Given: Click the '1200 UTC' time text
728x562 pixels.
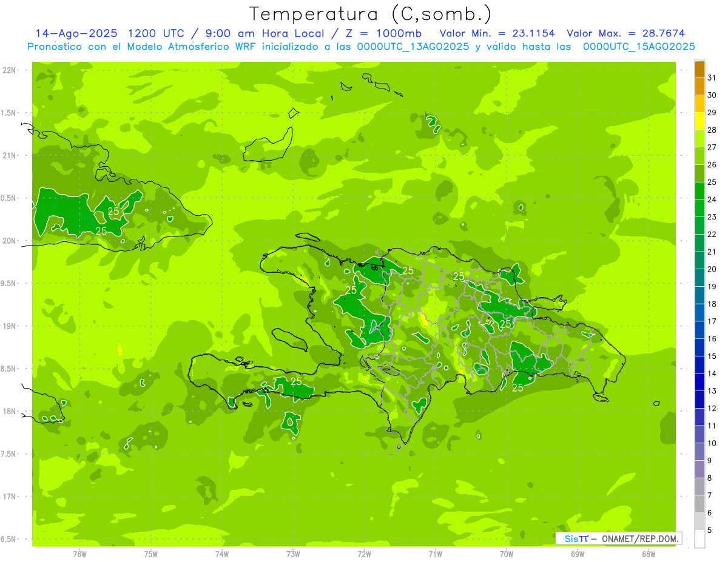Looking at the screenshot, I should (155, 33).
